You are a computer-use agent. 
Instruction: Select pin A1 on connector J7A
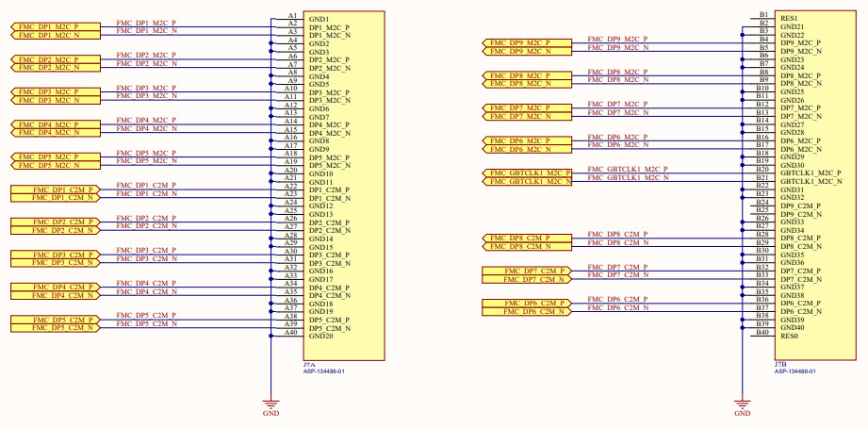point(292,16)
